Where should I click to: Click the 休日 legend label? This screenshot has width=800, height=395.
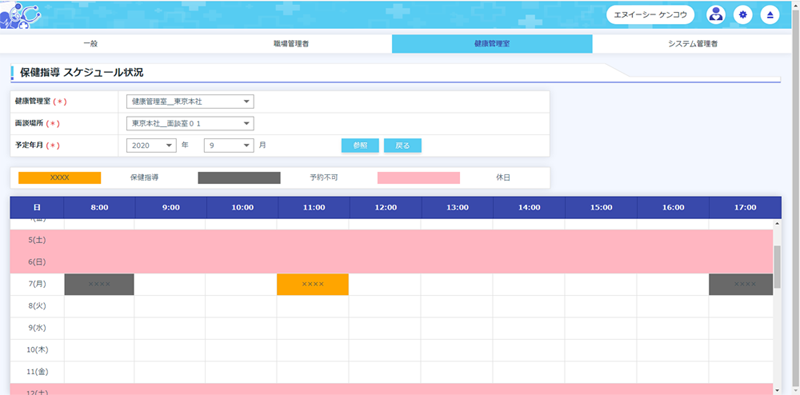pyautogui.click(x=503, y=178)
